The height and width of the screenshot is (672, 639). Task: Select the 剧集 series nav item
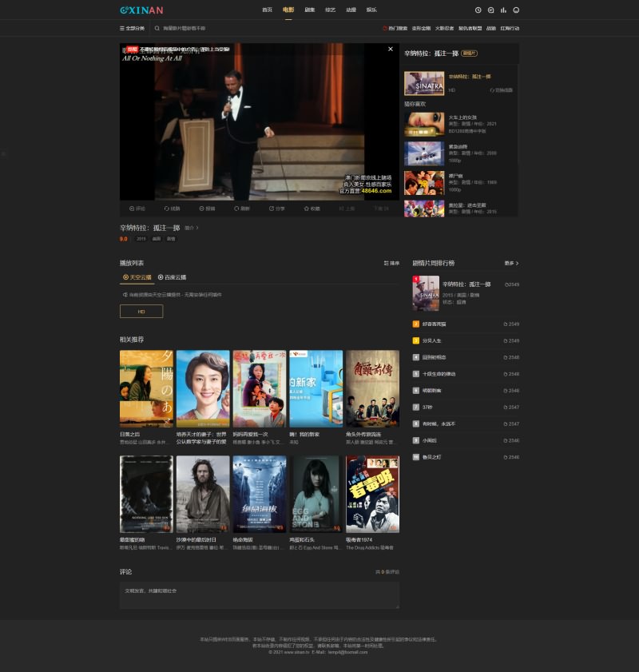click(x=310, y=10)
